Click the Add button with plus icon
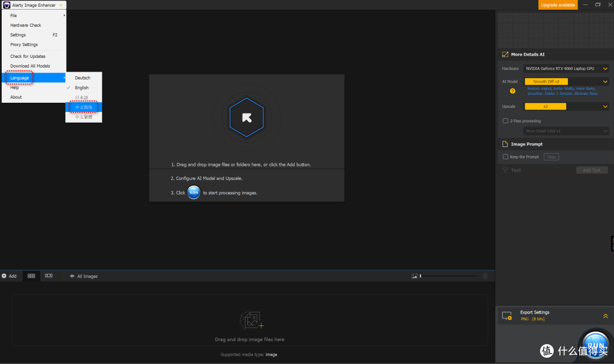Viewport: 614px width, 364px height. [9, 276]
